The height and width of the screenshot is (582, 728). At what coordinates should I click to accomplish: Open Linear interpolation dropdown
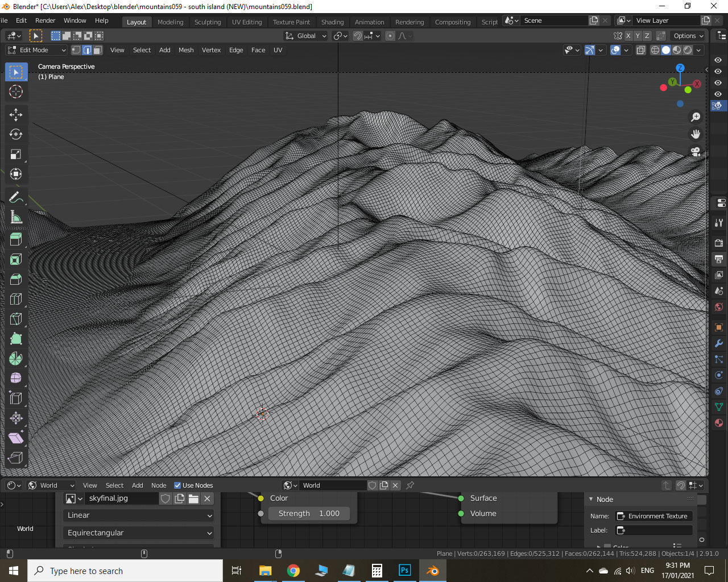(138, 515)
